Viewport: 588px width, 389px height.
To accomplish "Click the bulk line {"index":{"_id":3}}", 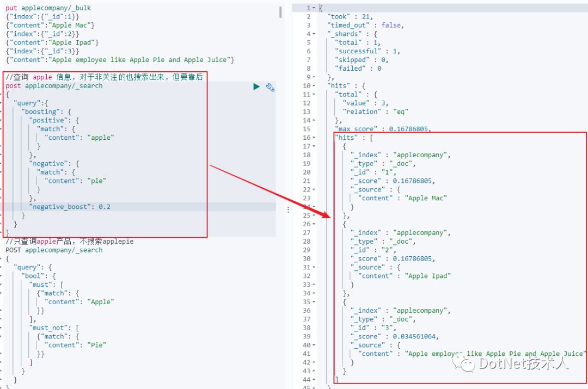I will tap(42, 51).
